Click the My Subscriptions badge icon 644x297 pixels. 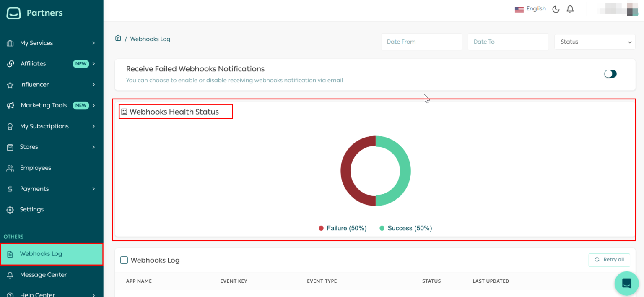[10, 126]
